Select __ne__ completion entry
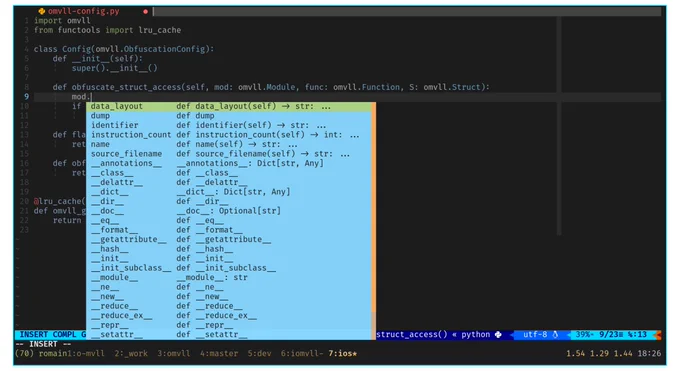This screenshot has width=680, height=371. point(229,287)
